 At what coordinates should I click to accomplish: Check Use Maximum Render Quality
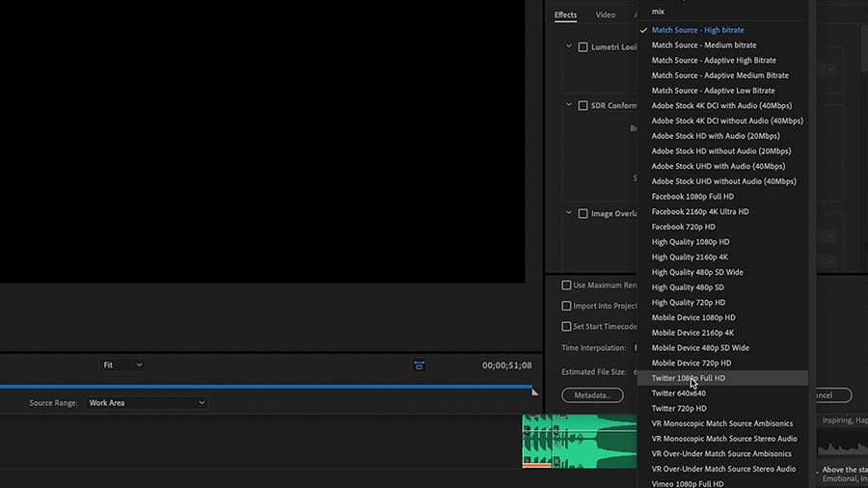point(566,285)
